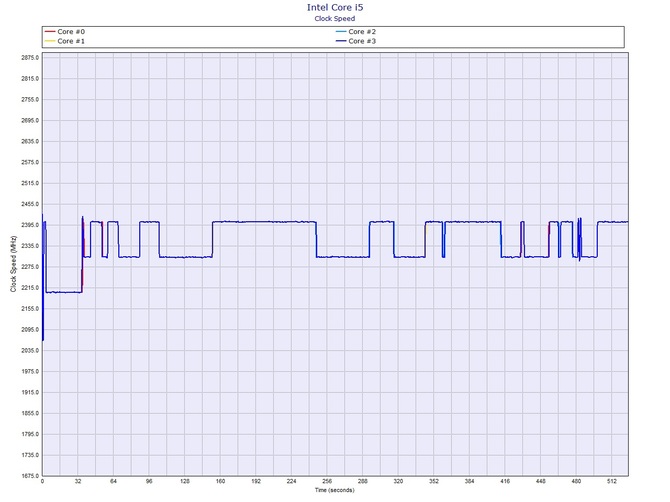This screenshot has height=502, width=670.
Task: Click the 2035.0 y-axis value
Action: 30,351
